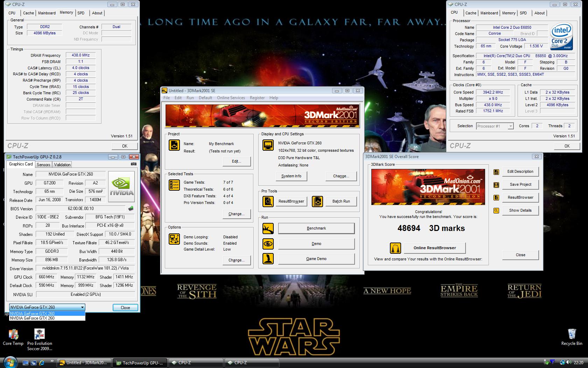Click OK in the CPU-Z Memory window

[x=125, y=146]
